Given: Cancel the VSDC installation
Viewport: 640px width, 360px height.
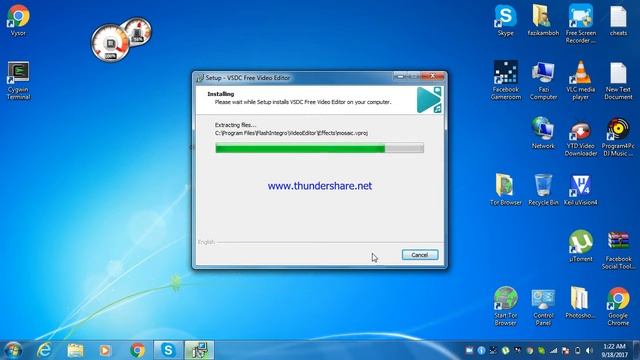Looking at the screenshot, I should click(420, 255).
